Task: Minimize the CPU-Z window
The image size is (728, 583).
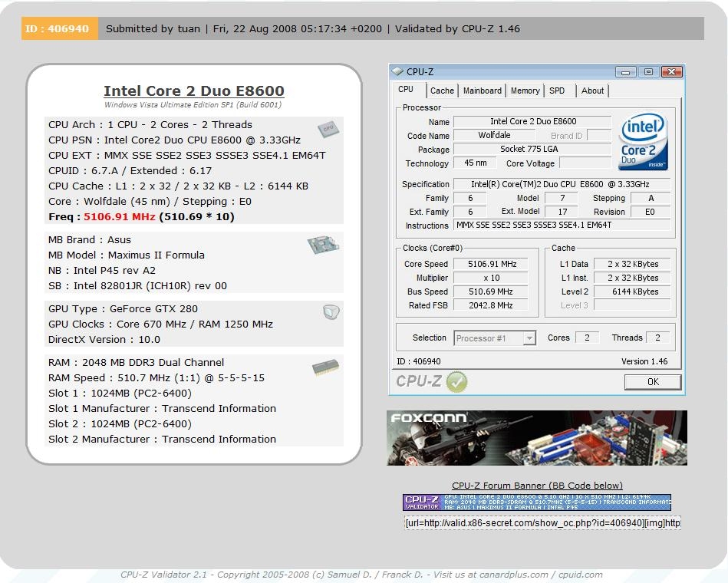Action: 625,72
